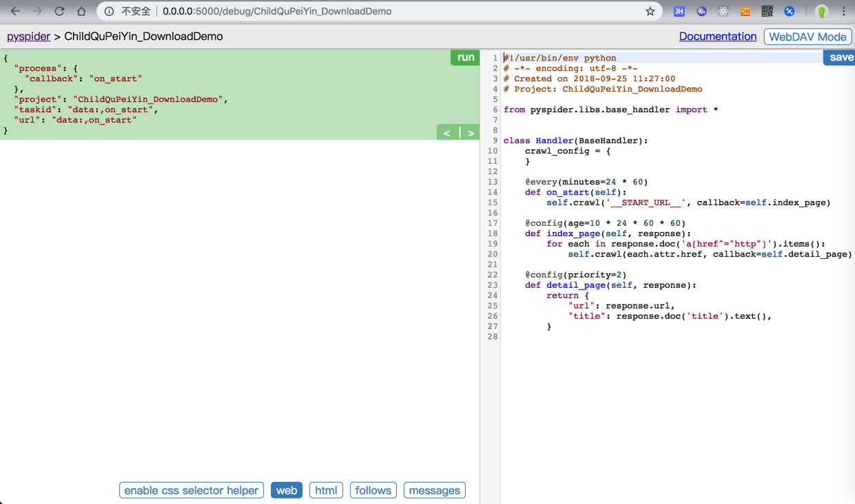Image resolution: width=855 pixels, height=504 pixels.
Task: Click the 'def on_start(self)' line
Action: [x=576, y=192]
